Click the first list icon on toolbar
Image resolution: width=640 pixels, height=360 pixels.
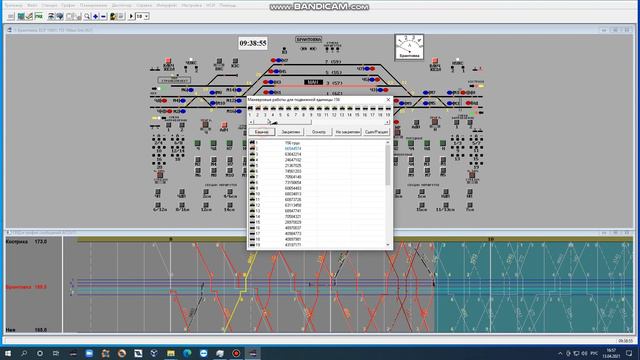click(11, 16)
